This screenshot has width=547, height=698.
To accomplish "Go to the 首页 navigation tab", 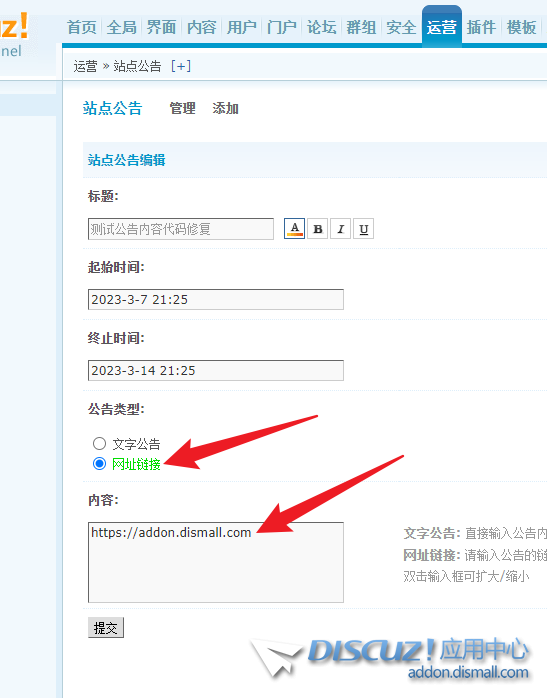I will pyautogui.click(x=82, y=27).
